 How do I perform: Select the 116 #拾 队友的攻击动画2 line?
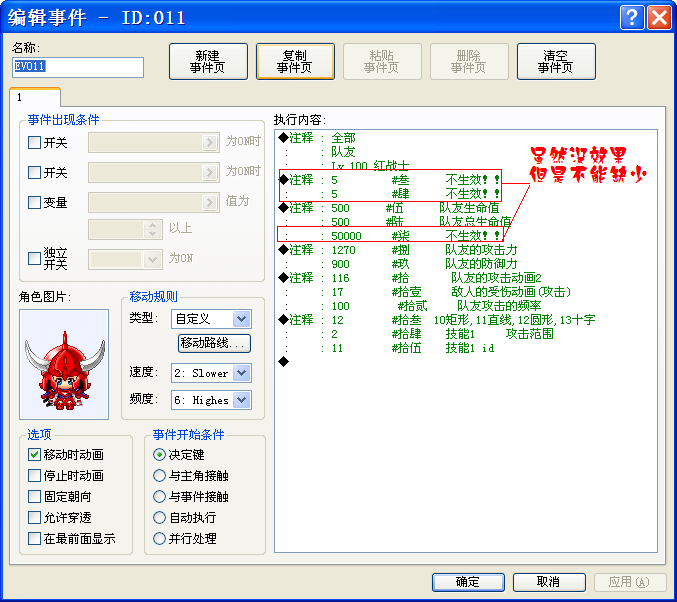click(466, 278)
